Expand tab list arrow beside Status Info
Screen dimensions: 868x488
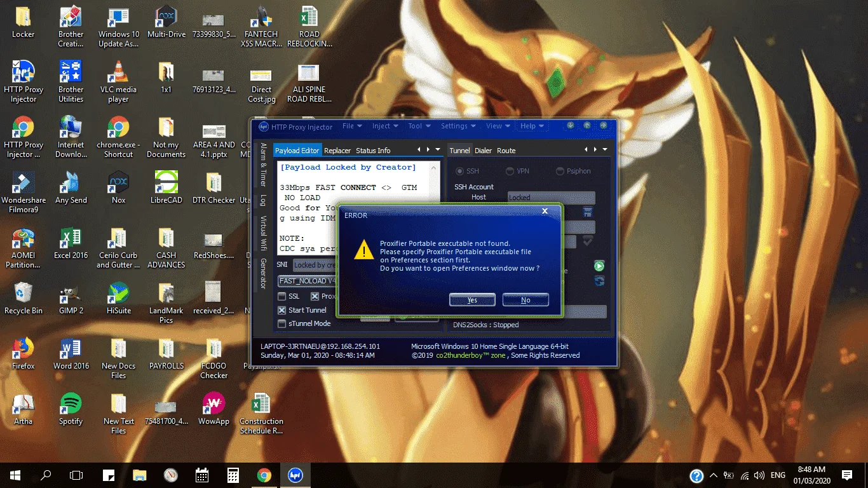coord(437,150)
